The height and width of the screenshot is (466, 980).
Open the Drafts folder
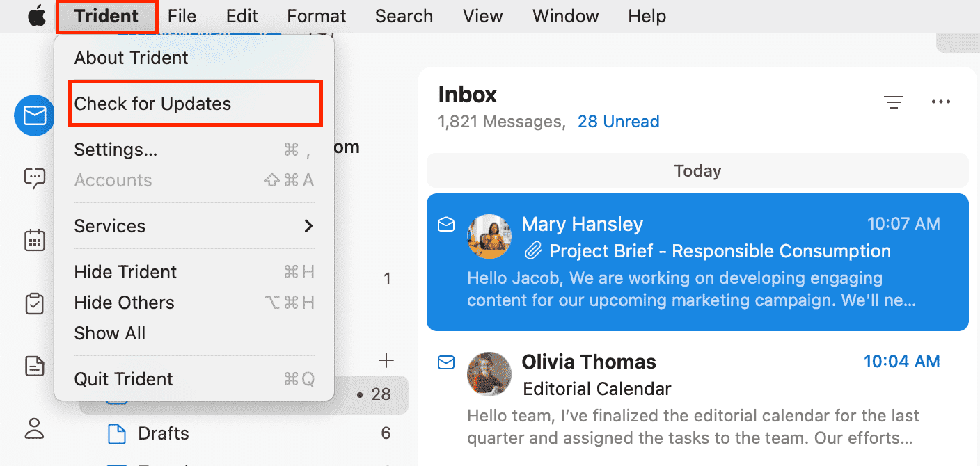coord(244,433)
